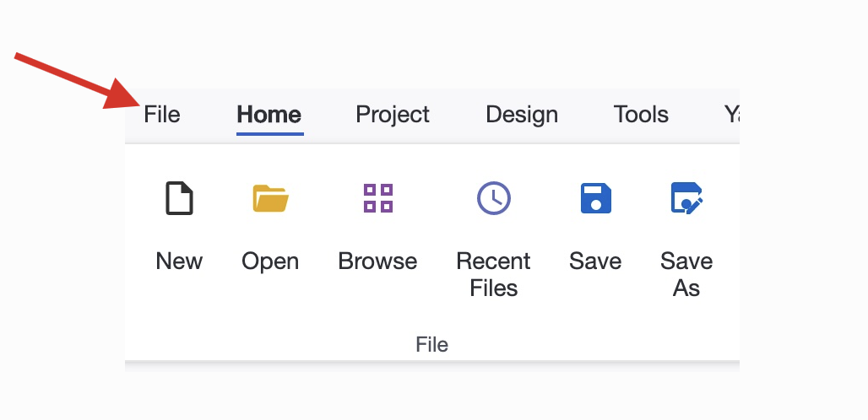Select the Tools tab

(641, 115)
